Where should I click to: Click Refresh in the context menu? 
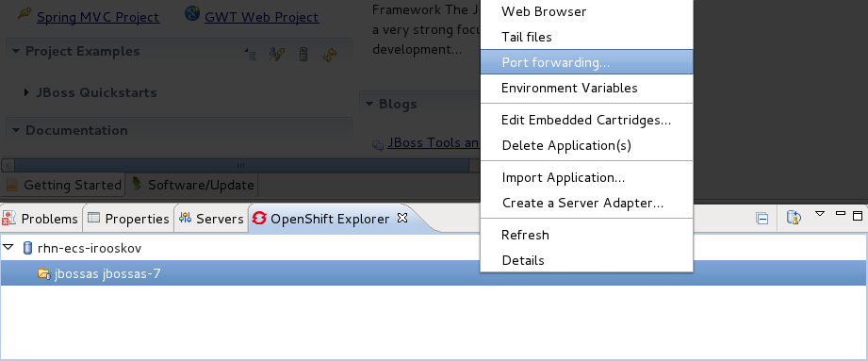586,236
